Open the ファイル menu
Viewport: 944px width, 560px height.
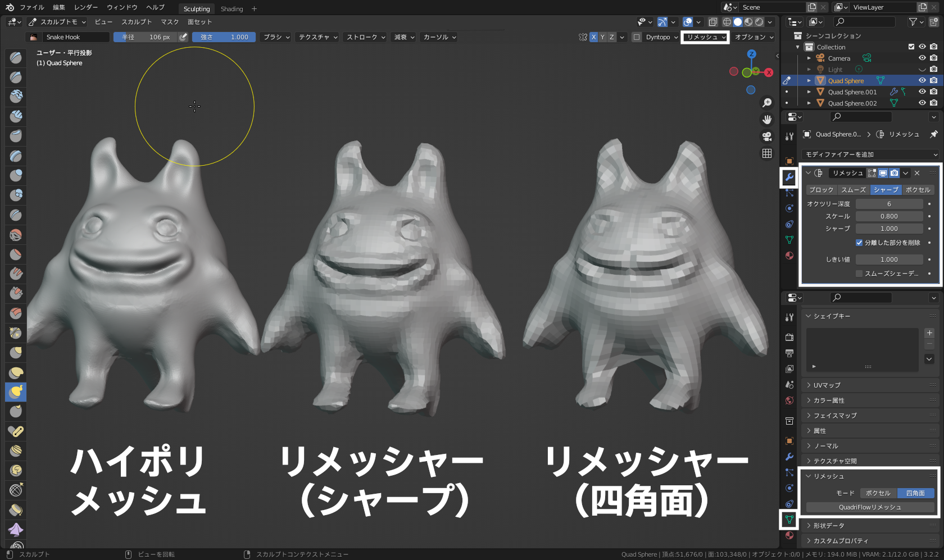[x=32, y=7]
